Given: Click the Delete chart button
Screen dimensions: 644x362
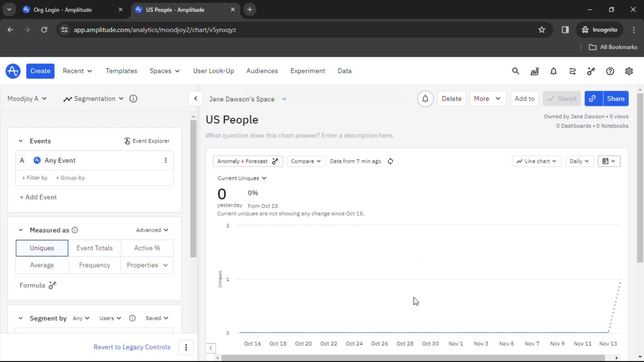Looking at the screenshot, I should pos(451,99).
